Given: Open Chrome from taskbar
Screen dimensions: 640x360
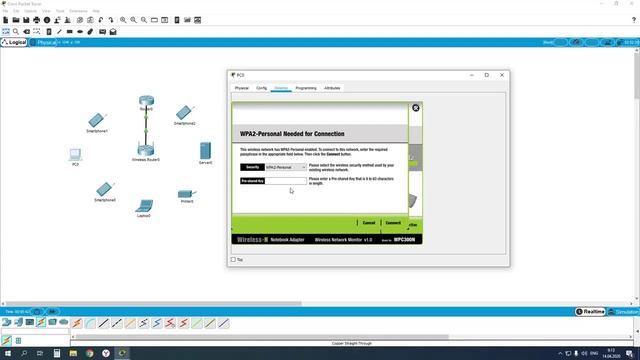Looking at the screenshot, I should pyautogui.click(x=90, y=353).
